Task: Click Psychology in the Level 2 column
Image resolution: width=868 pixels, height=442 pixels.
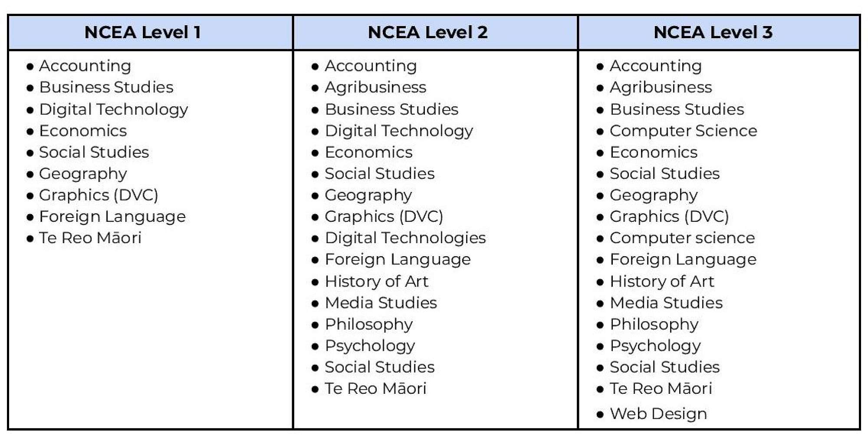Action: point(370,346)
